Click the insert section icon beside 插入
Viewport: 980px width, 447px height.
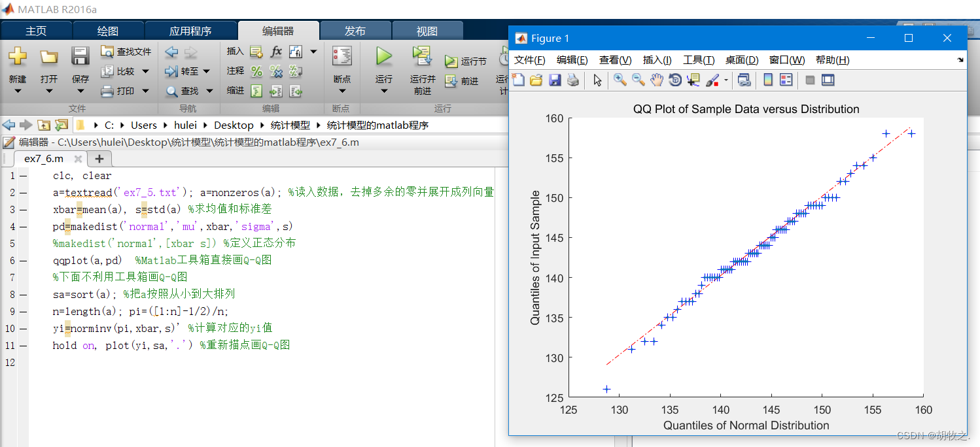click(256, 52)
